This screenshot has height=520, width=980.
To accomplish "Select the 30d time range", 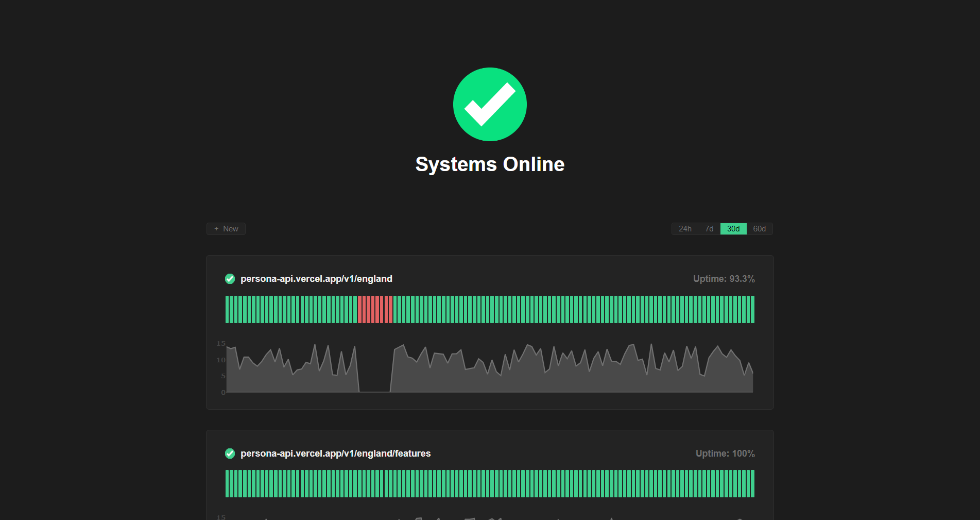I will pyautogui.click(x=733, y=229).
